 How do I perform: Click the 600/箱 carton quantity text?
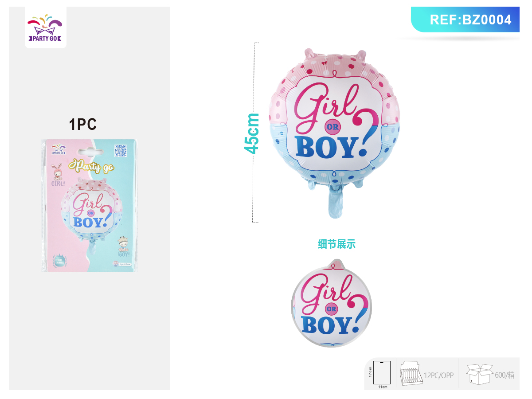click(505, 375)
